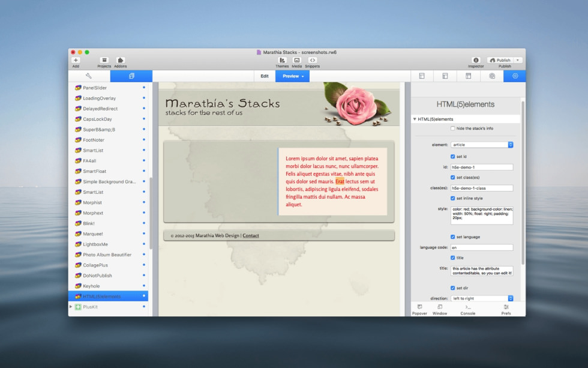Click the style text area

click(482, 216)
